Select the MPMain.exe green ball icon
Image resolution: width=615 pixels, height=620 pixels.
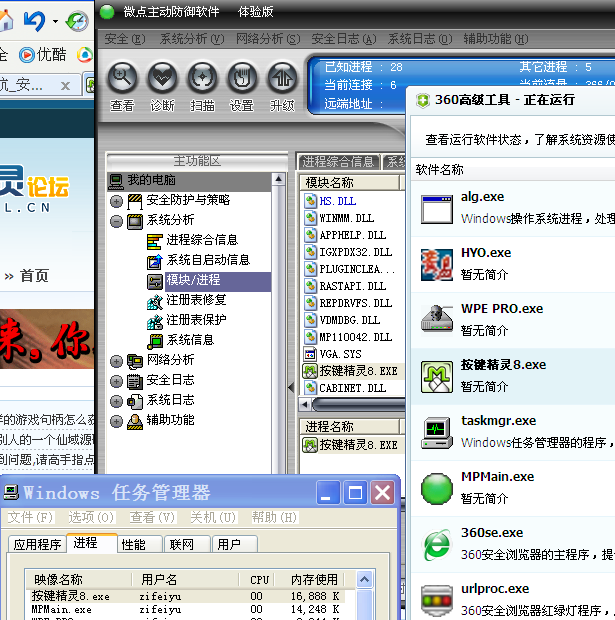tap(437, 489)
